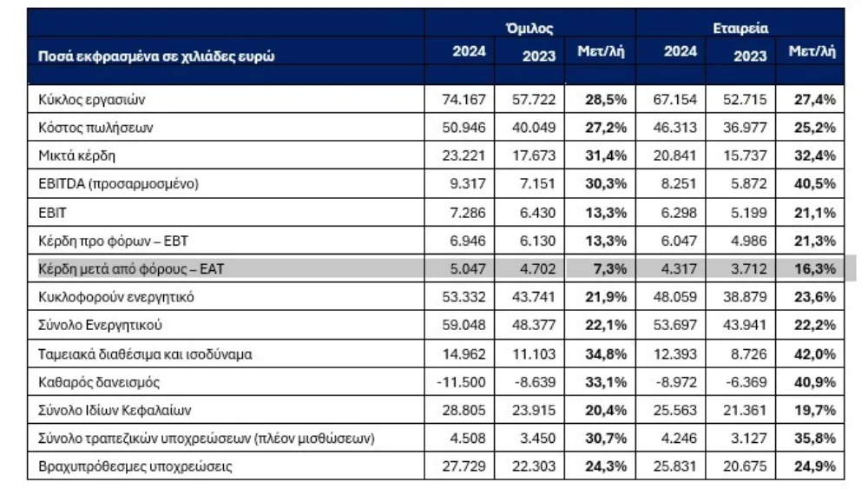The height and width of the screenshot is (489, 868).
Task: Click the Μικτά κέρδη 31,4% change cell
Action: click(x=606, y=155)
